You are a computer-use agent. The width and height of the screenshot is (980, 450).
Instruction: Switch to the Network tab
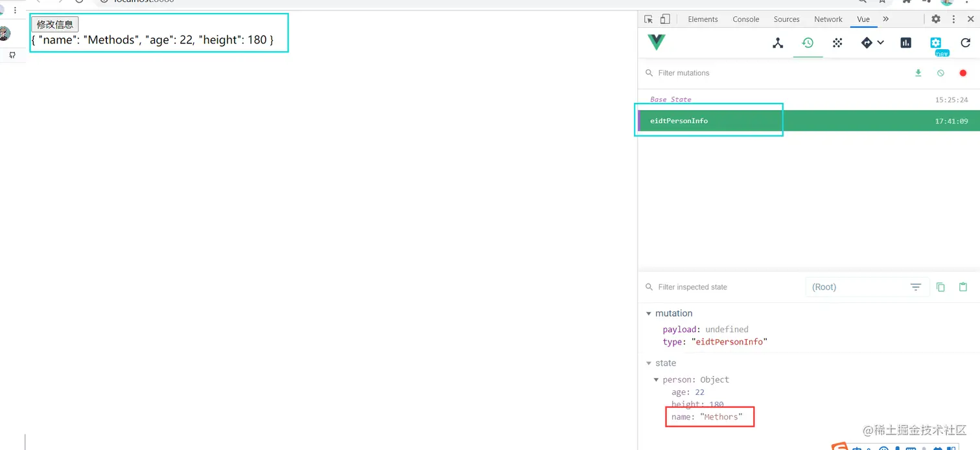tap(828, 19)
